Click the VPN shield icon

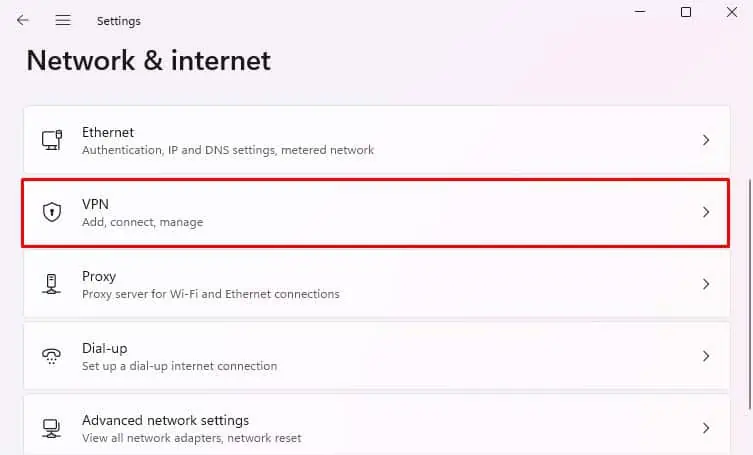point(52,212)
